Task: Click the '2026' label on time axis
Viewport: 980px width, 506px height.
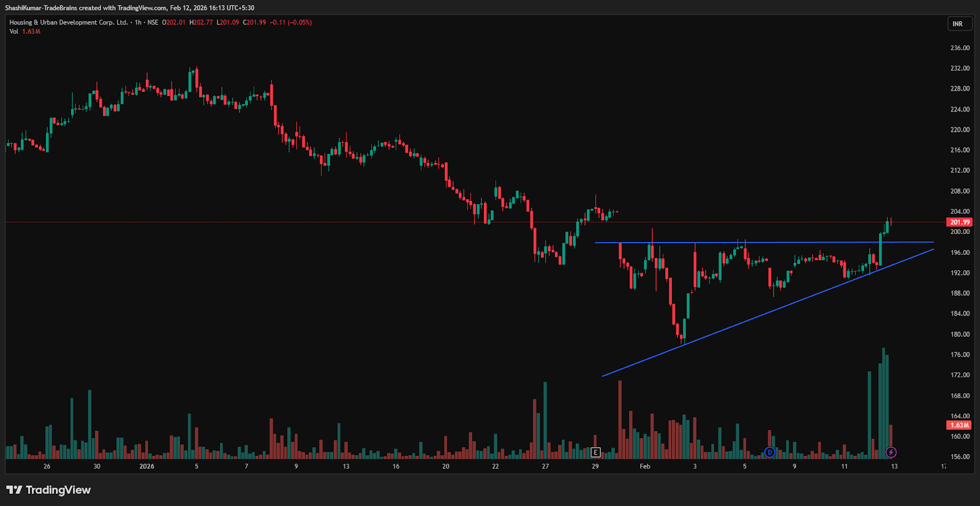Action: pos(147,467)
